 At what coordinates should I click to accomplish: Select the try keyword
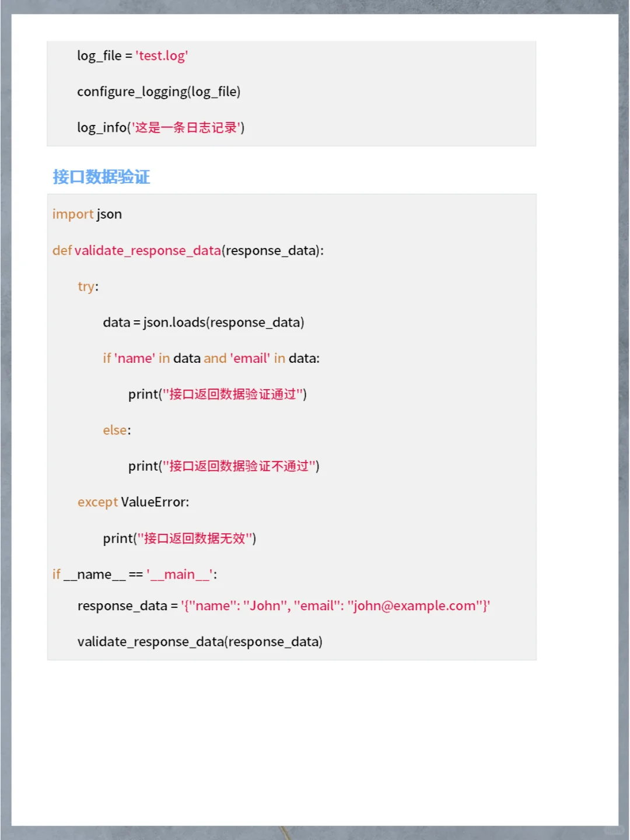(85, 286)
